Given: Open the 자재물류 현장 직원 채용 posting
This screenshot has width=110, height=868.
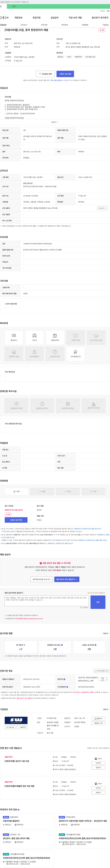Looking at the screenshot, I should point(19,786).
